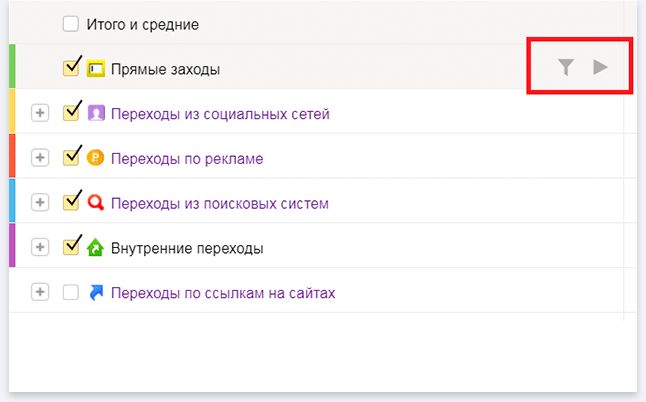Open the "Переходы из социальных сетей" link
This screenshot has height=402, width=646.
220,114
